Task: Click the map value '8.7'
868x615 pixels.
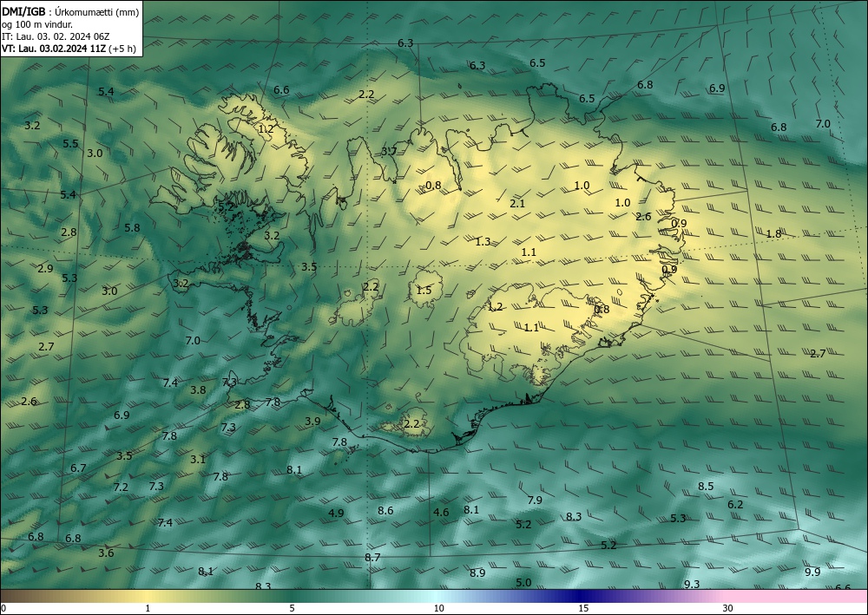Action: 372,558
